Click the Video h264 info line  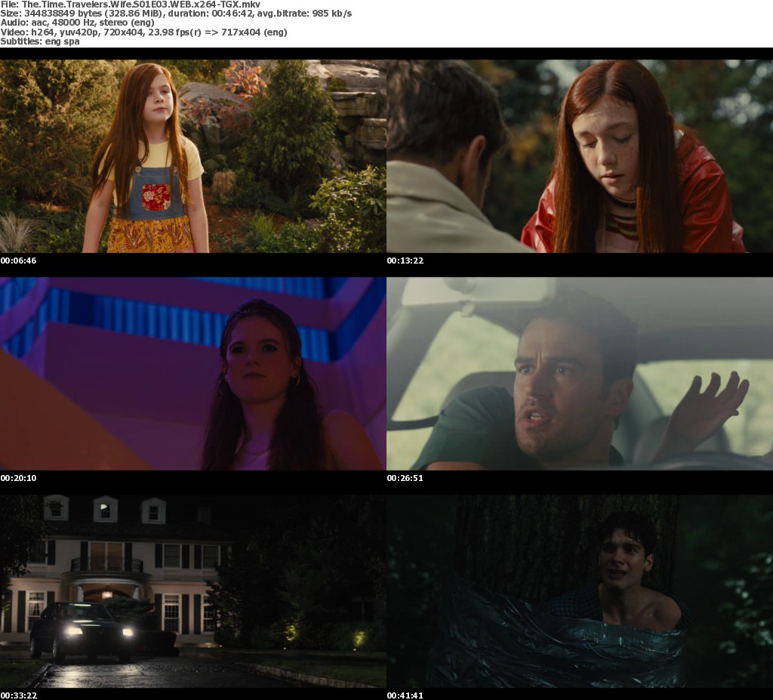click(143, 32)
